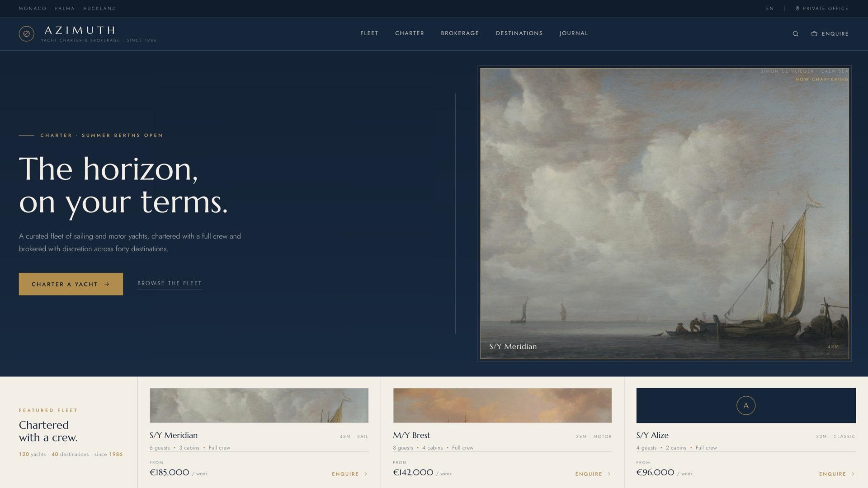Open the M/Y Brest card thumbnail image
868x488 pixels.
502,405
